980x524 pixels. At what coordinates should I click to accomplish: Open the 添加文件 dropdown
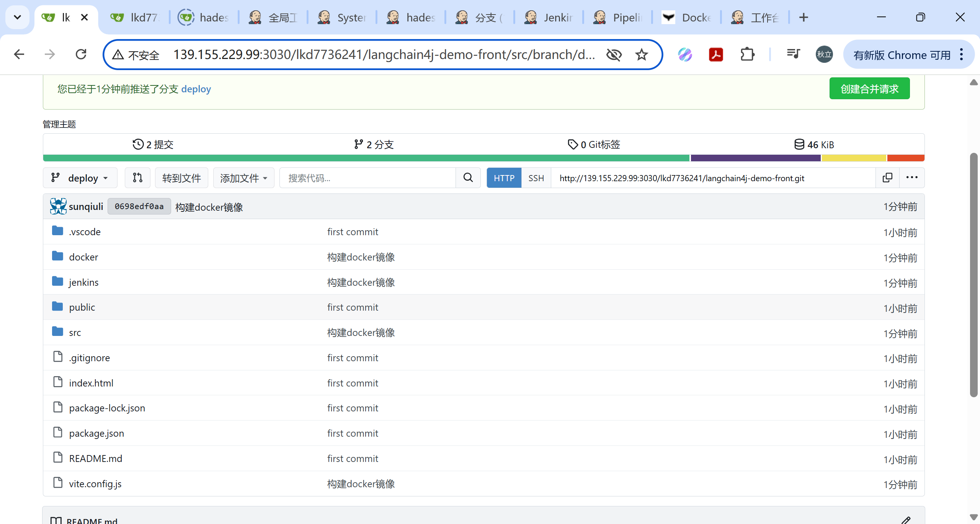point(243,178)
